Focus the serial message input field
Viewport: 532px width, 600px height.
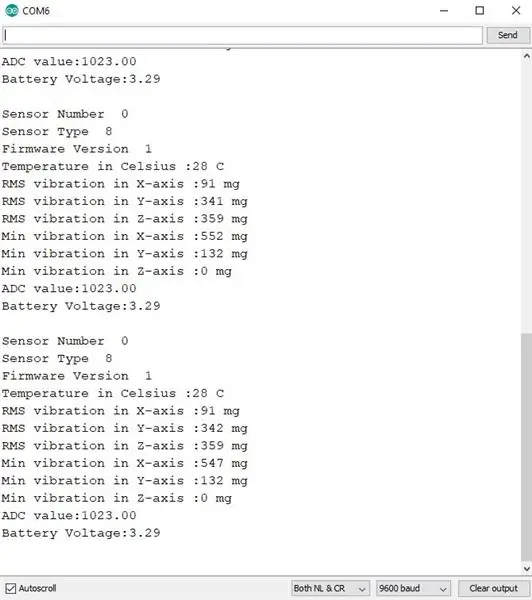click(242, 35)
